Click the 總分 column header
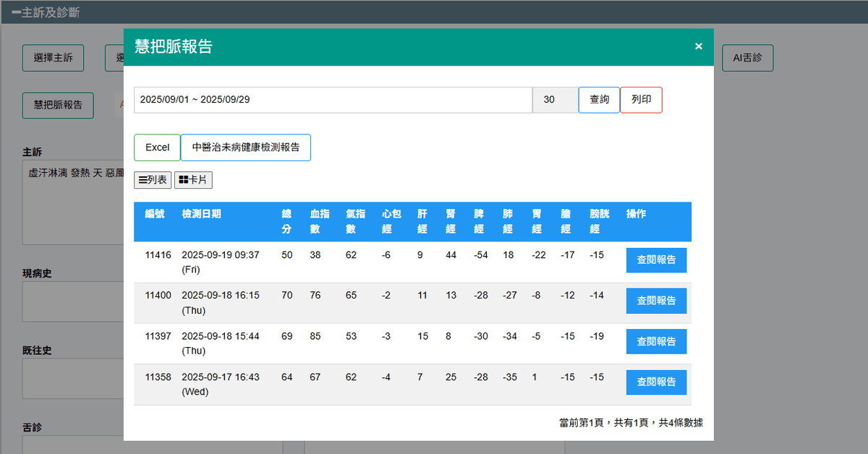 (x=287, y=221)
